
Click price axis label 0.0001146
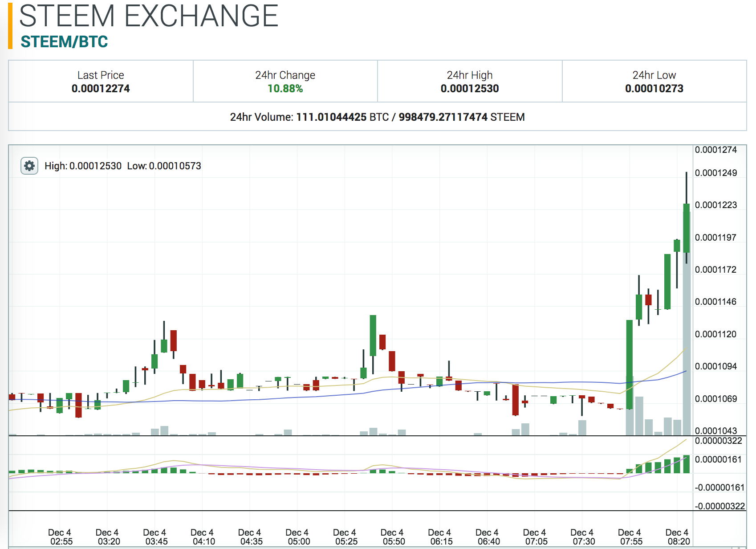coord(716,302)
